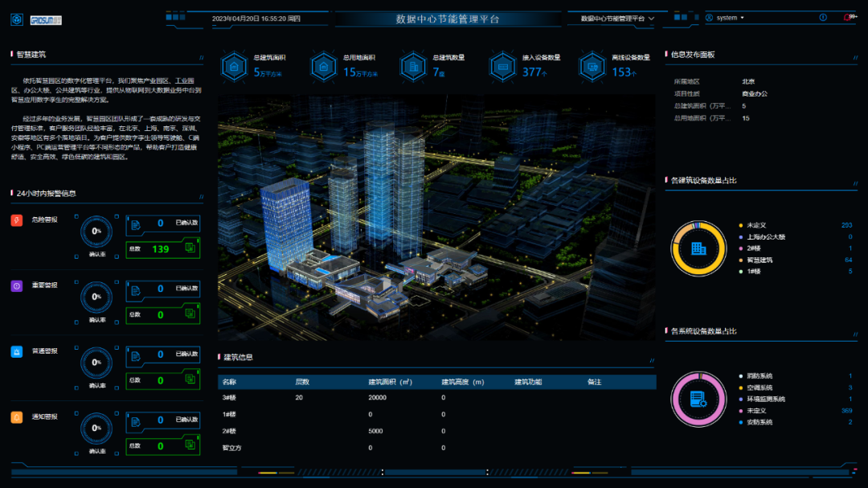Click the 总建筑数量 hexagon icon
868x488 pixels.
tap(413, 67)
